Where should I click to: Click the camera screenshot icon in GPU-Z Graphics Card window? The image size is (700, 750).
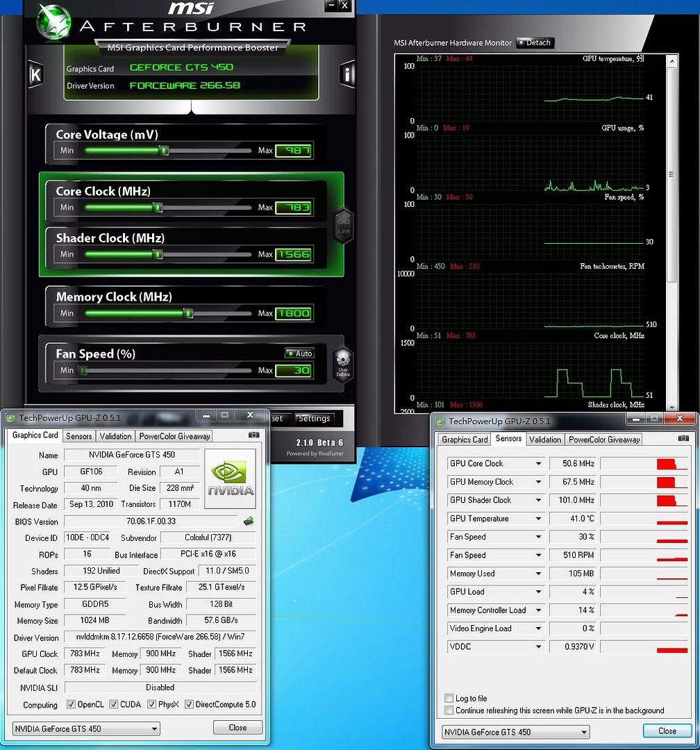(x=254, y=435)
